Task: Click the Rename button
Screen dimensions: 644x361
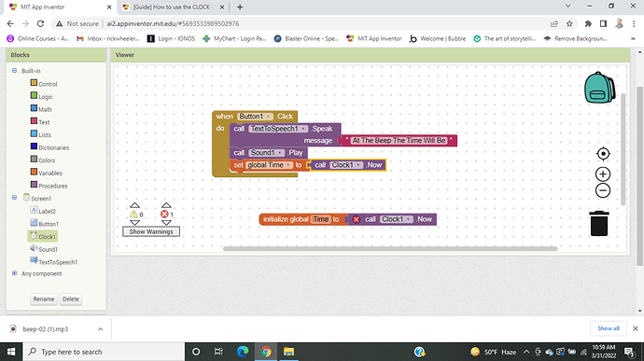Action: [44, 299]
